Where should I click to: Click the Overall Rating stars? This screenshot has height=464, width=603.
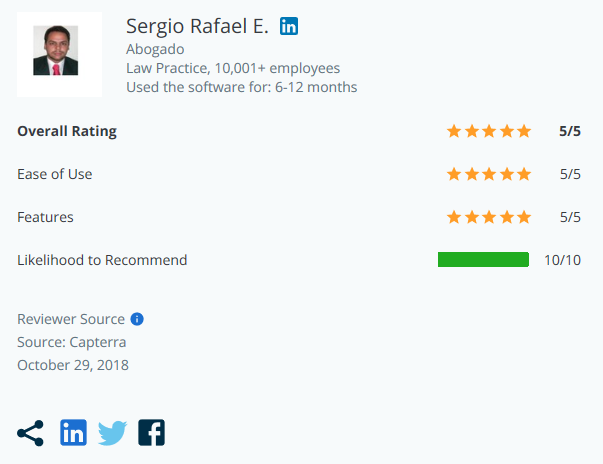pyautogui.click(x=488, y=131)
